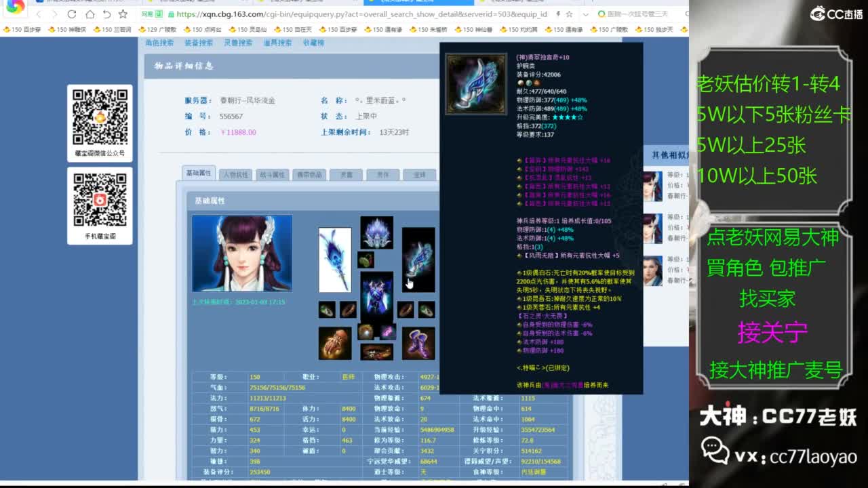Open the 角色搜索 navigation item
868x488 pixels.
click(160, 43)
